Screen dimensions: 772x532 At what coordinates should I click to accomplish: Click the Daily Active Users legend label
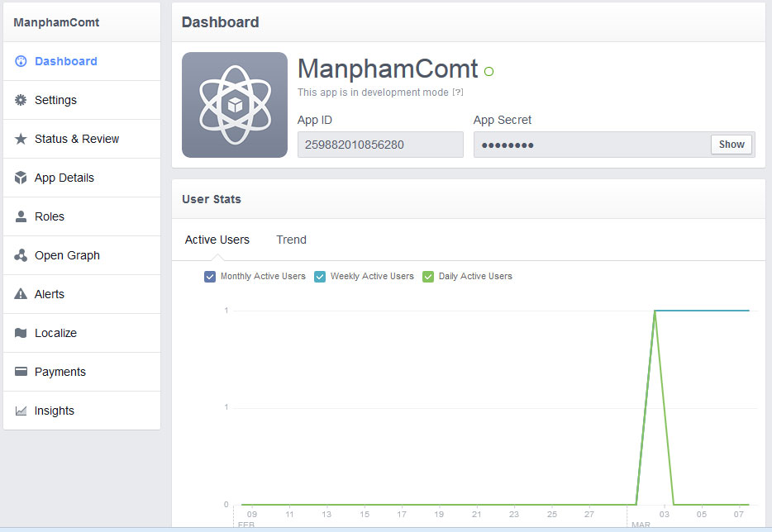pos(475,276)
